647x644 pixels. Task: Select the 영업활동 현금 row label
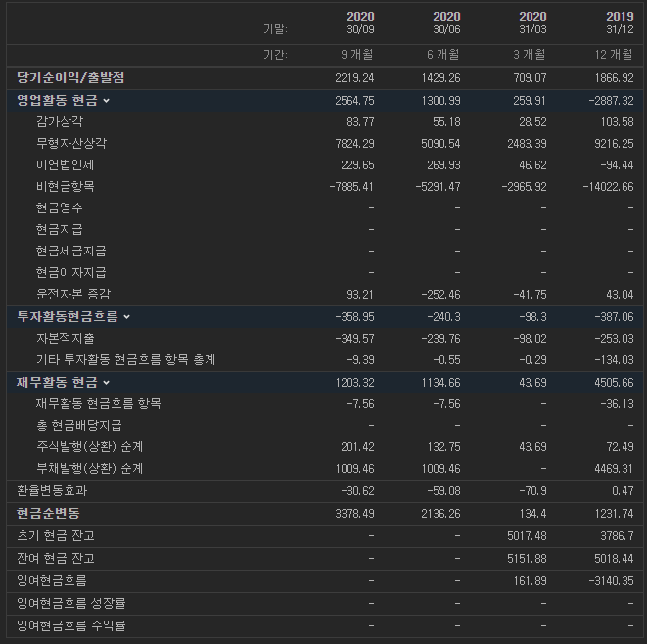pos(57,100)
